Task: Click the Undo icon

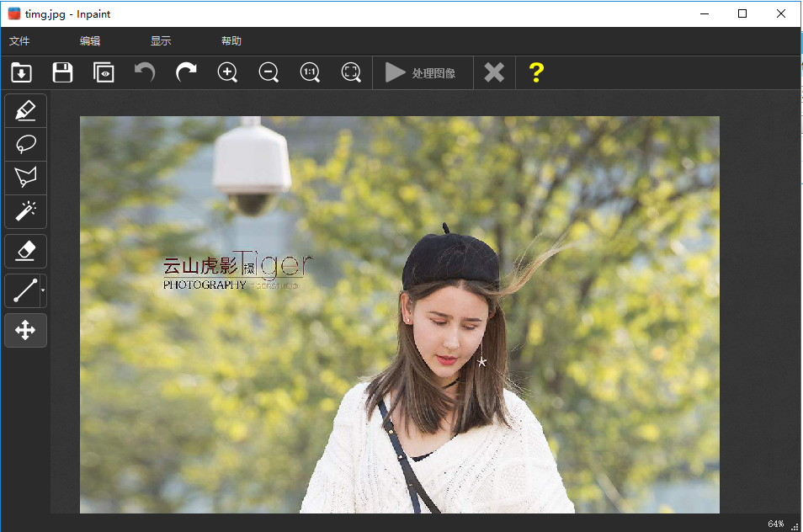Action: click(144, 72)
